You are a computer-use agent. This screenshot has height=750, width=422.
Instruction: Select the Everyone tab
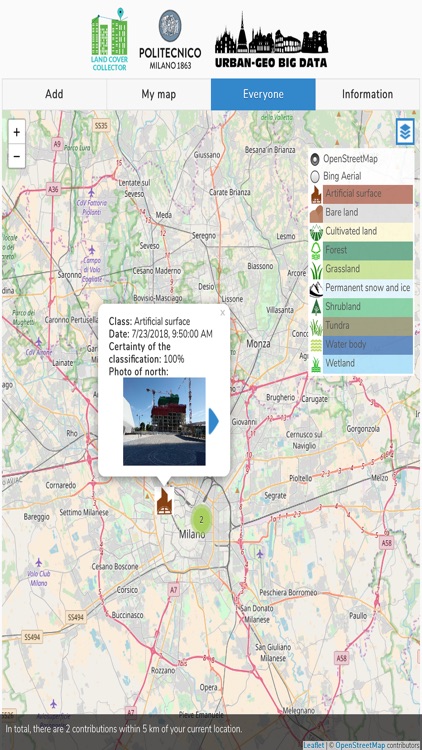263,94
